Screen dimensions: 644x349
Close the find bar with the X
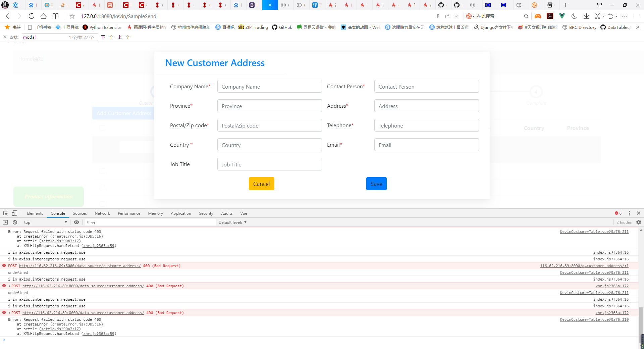(5, 37)
